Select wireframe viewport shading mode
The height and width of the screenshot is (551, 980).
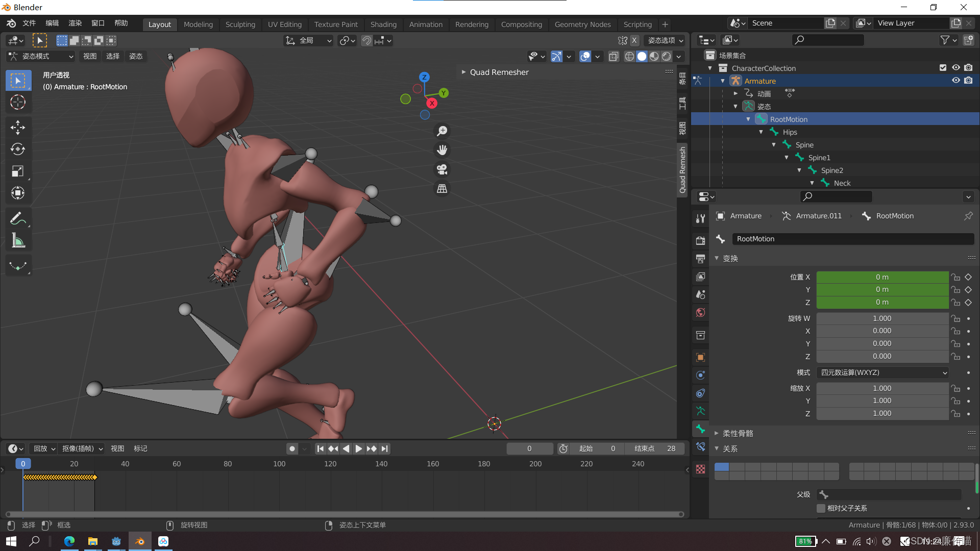click(629, 57)
